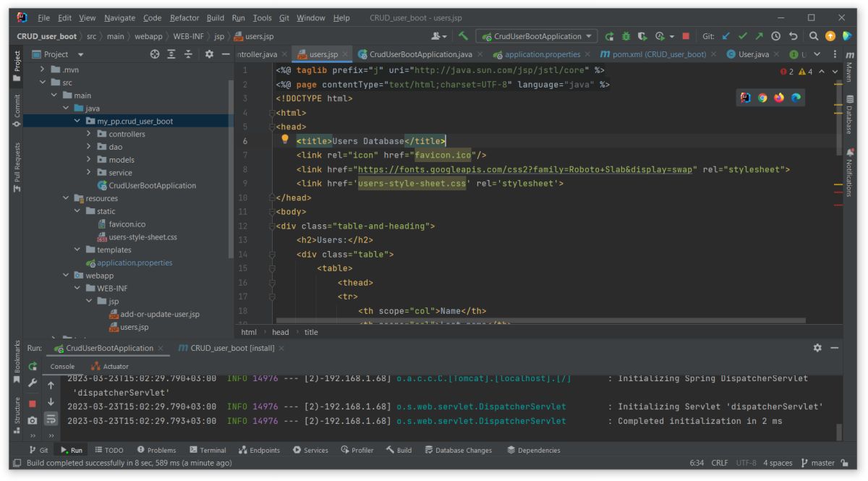Click the Git update project arrow
The height and width of the screenshot is (481, 868).
pyautogui.click(x=726, y=36)
